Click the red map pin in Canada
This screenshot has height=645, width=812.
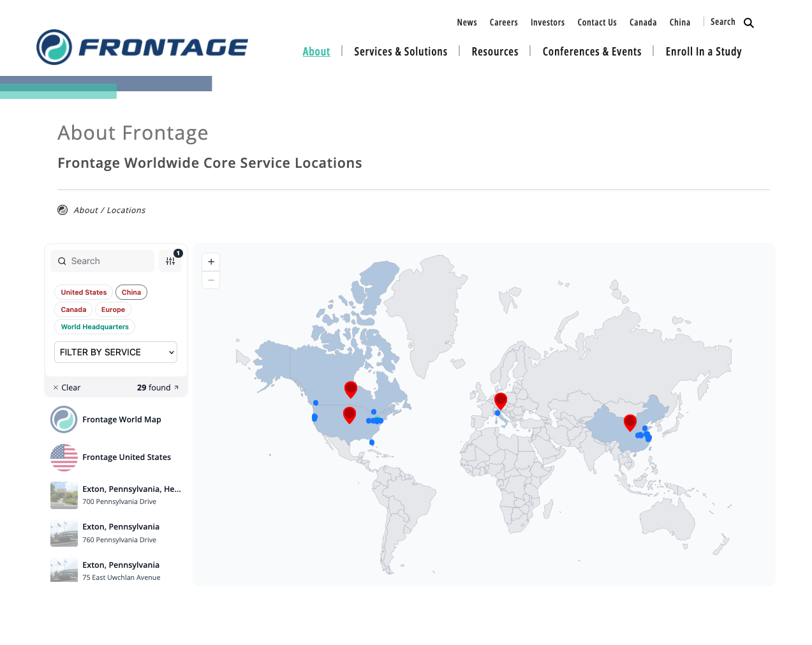tap(350, 389)
